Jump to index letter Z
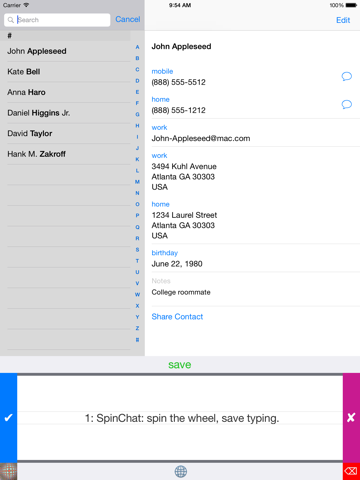The image size is (360, 480). [x=137, y=328]
